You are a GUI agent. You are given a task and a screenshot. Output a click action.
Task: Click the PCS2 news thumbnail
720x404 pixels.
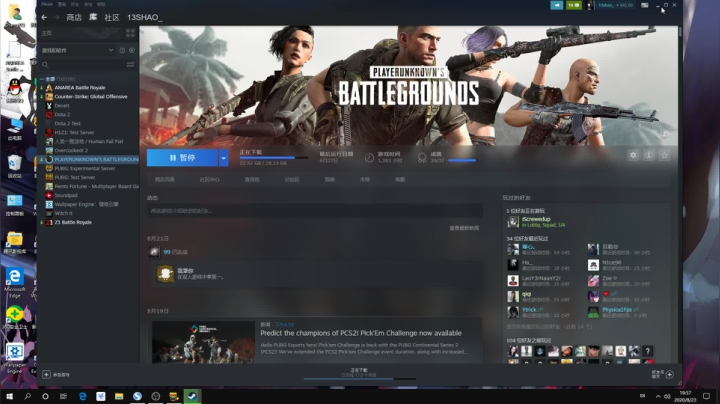(x=203, y=342)
